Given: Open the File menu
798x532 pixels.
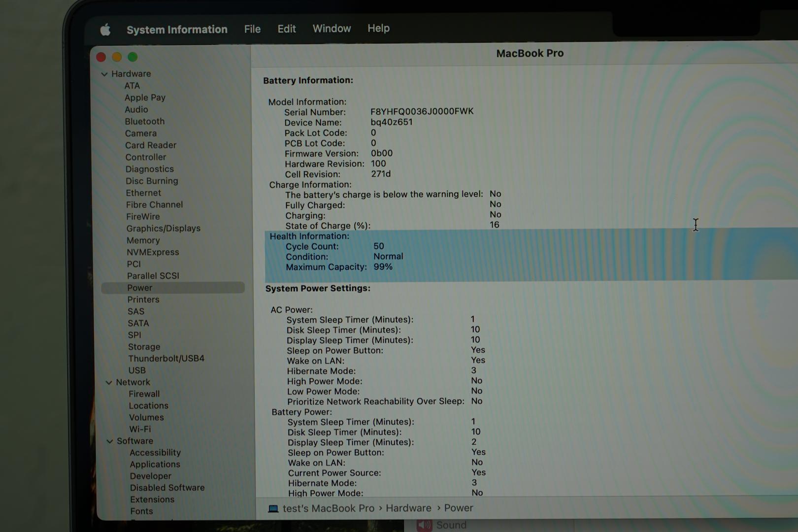Looking at the screenshot, I should click(252, 29).
